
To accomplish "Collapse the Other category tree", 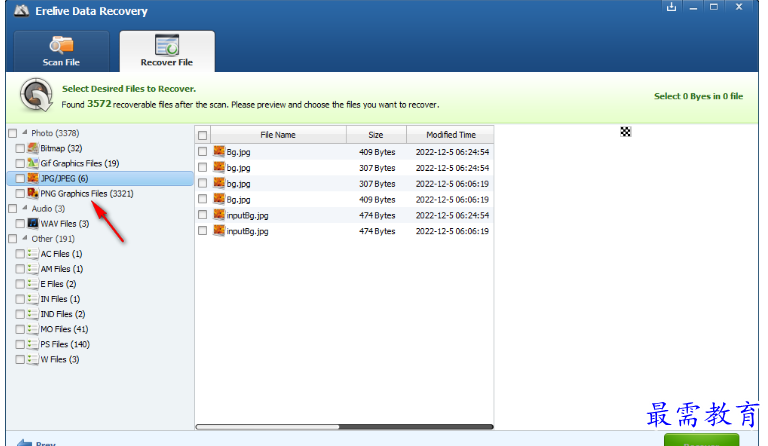I will pyautogui.click(x=24, y=238).
